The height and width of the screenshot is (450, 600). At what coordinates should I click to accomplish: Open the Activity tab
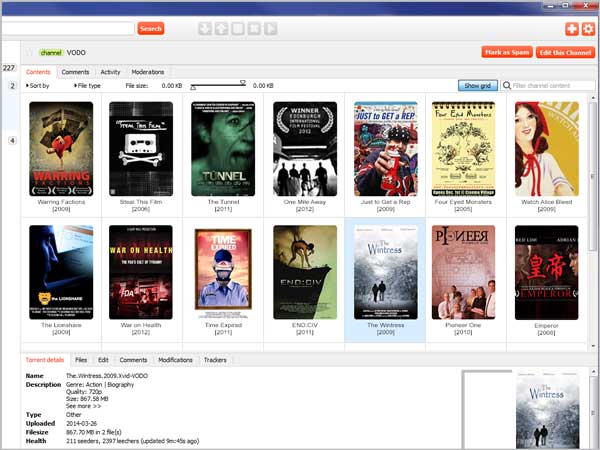click(x=110, y=72)
